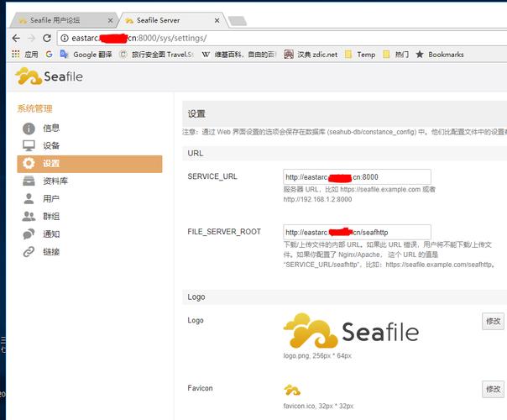The height and width of the screenshot is (420, 507).
Task: Click the info circle icon
Action: pyautogui.click(x=29, y=129)
